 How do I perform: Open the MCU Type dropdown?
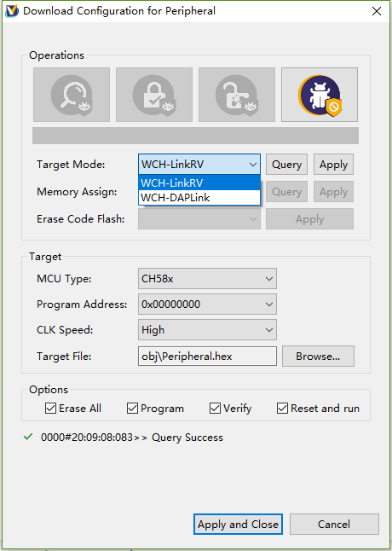pyautogui.click(x=207, y=279)
